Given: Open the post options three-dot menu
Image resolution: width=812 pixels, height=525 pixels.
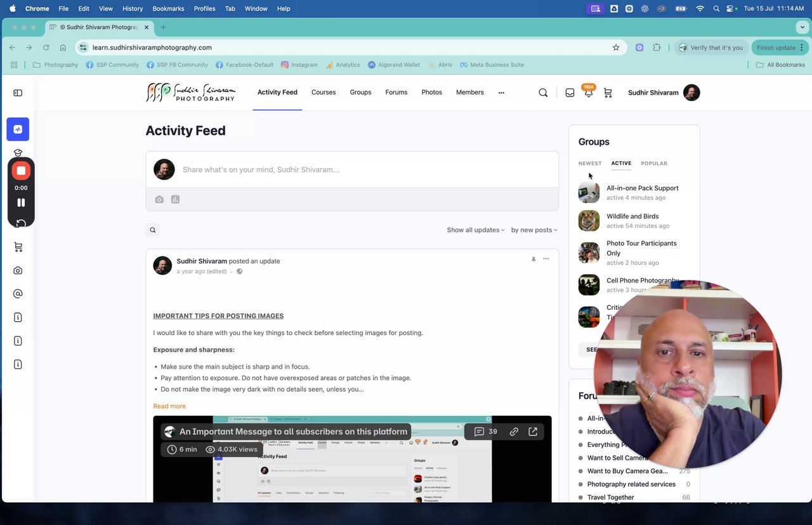Looking at the screenshot, I should [x=546, y=259].
